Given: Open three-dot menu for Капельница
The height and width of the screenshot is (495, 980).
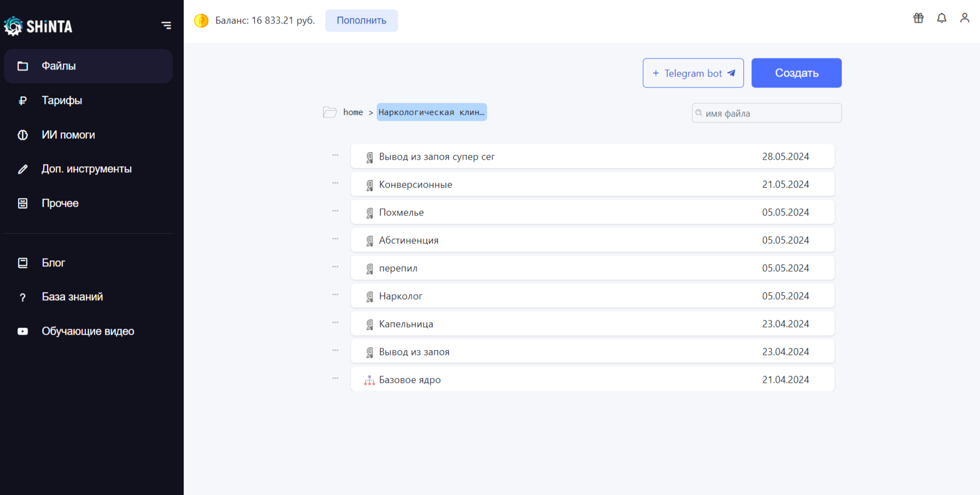Looking at the screenshot, I should pyautogui.click(x=335, y=323).
